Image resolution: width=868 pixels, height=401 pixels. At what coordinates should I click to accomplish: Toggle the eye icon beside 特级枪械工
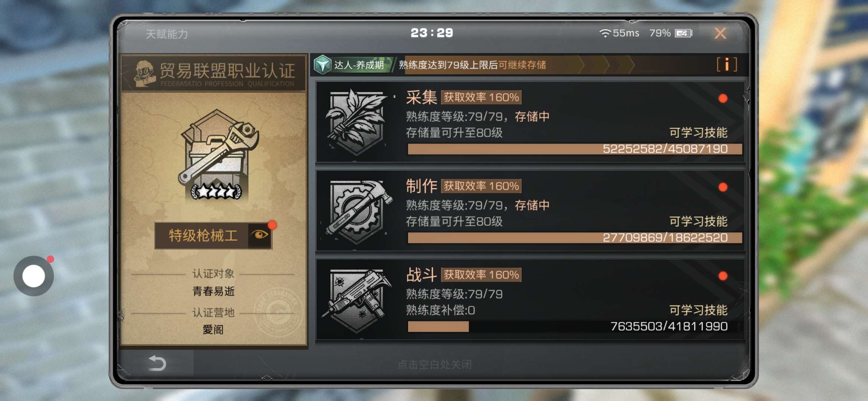(x=260, y=235)
